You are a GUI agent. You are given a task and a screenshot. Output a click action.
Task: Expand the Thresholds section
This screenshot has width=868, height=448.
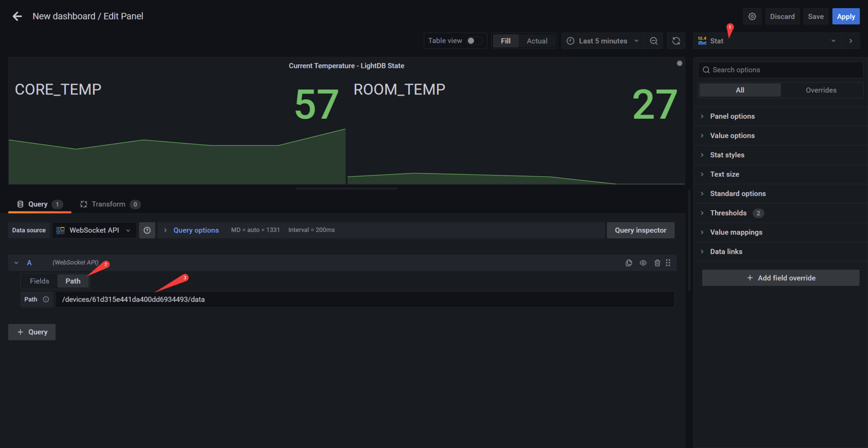click(728, 213)
